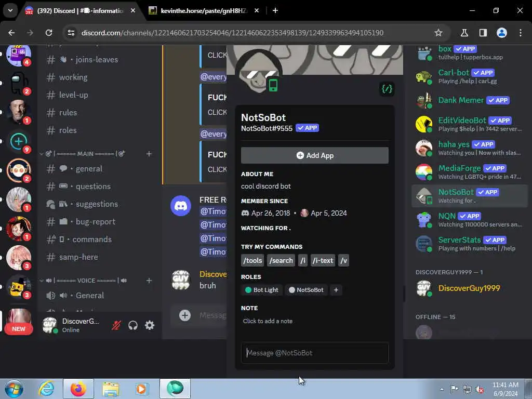
Task: Open Chrome Labs flask icon
Action: click(x=464, y=33)
